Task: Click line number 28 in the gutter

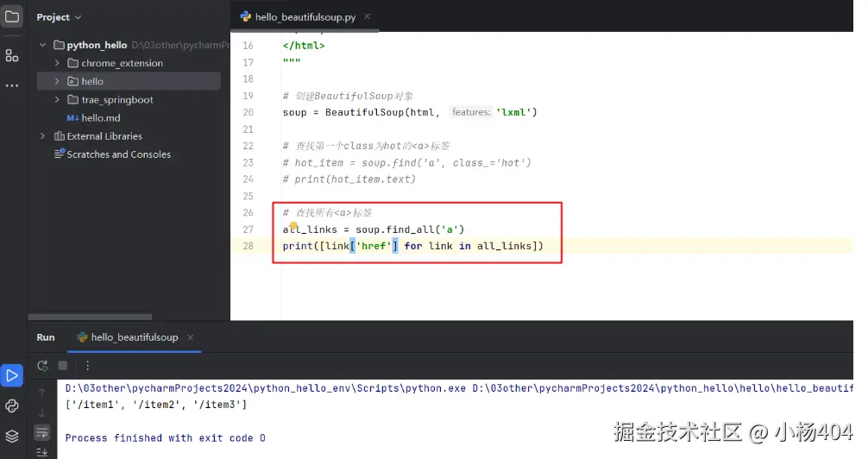Action: 248,246
